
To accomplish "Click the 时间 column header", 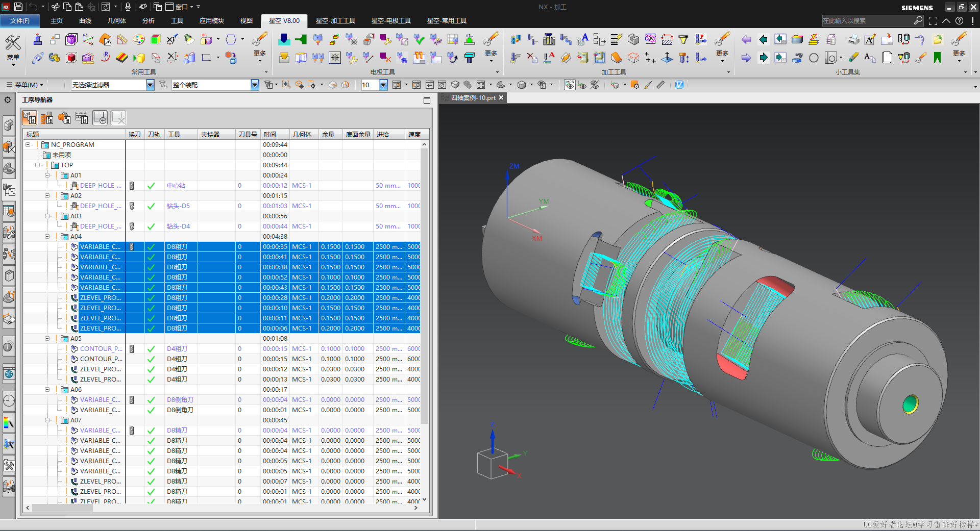I will click(275, 135).
